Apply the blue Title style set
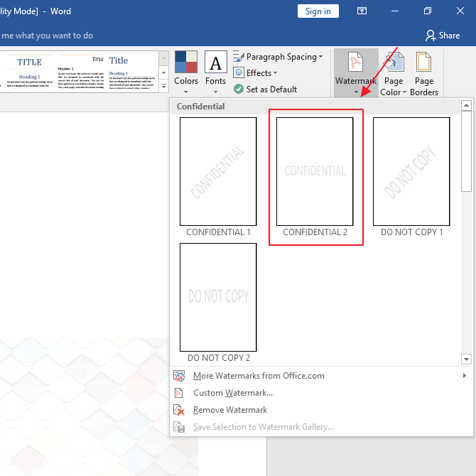Viewport: 476px width, 476px height. tap(132, 72)
